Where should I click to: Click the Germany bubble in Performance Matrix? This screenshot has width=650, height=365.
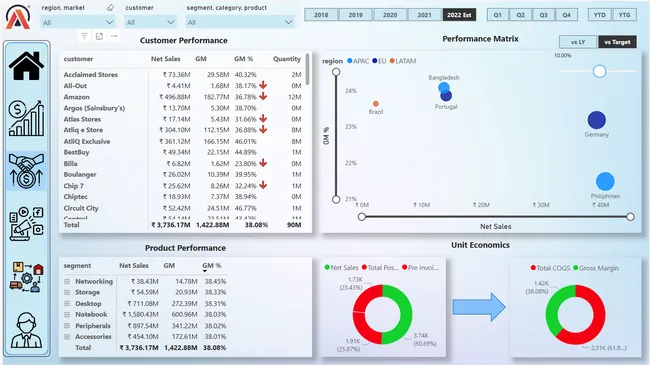pyautogui.click(x=597, y=120)
